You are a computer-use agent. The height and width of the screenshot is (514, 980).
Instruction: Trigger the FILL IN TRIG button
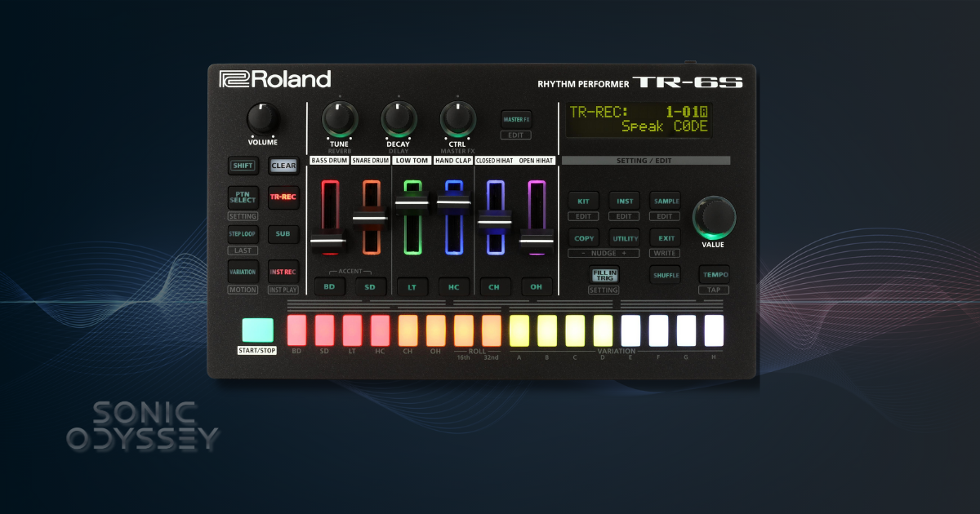click(x=604, y=275)
